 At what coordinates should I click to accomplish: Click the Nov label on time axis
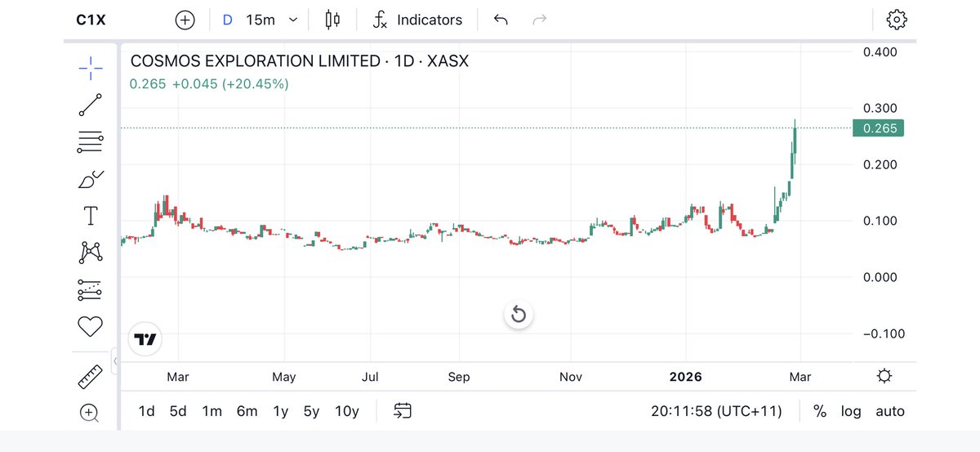(571, 377)
